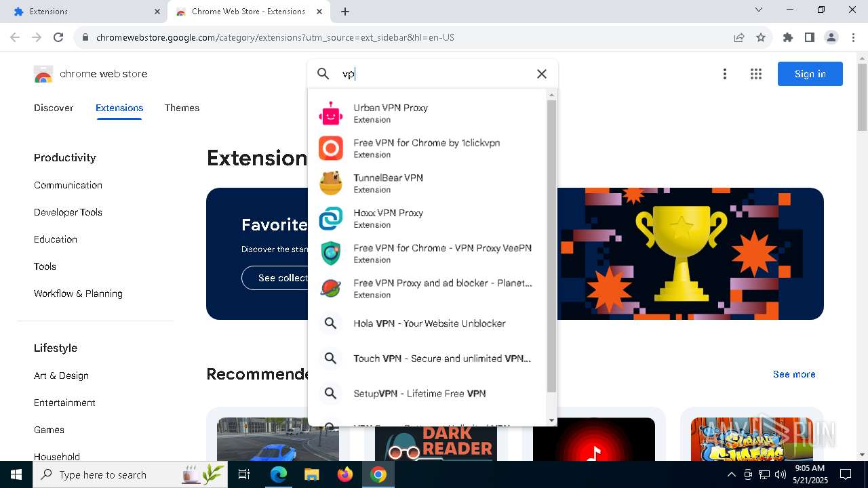Open the Themes tab
Viewport: 868px width, 488px height.
(182, 108)
